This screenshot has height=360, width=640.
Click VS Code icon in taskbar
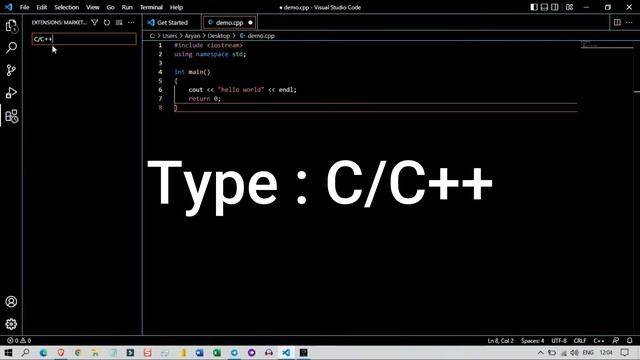click(x=286, y=353)
